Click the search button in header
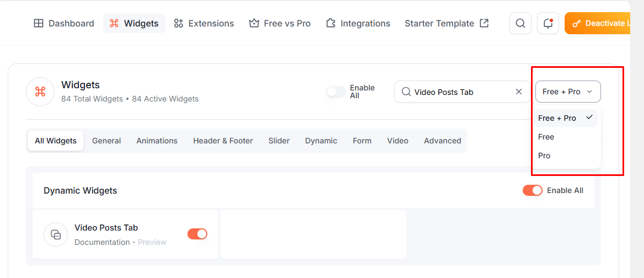The width and height of the screenshot is (644, 278). 520,23
